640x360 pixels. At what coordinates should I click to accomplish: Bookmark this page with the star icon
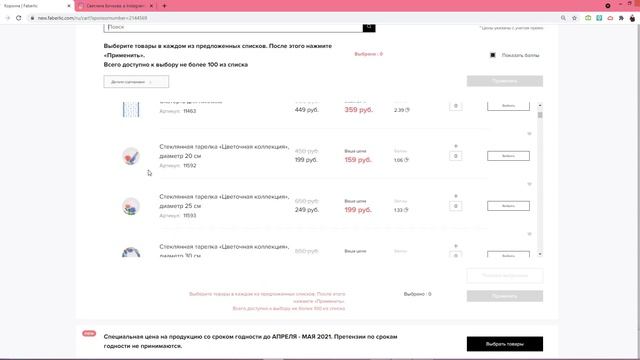574,18
